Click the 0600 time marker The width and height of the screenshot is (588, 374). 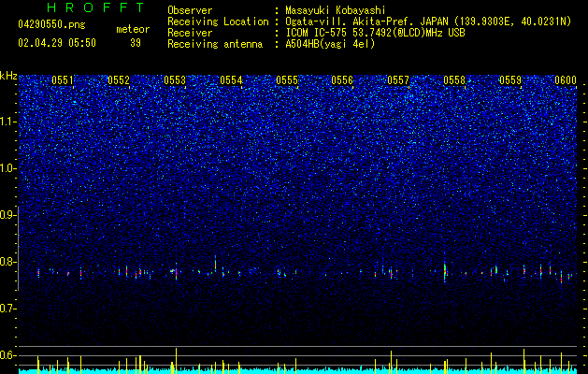[566, 80]
